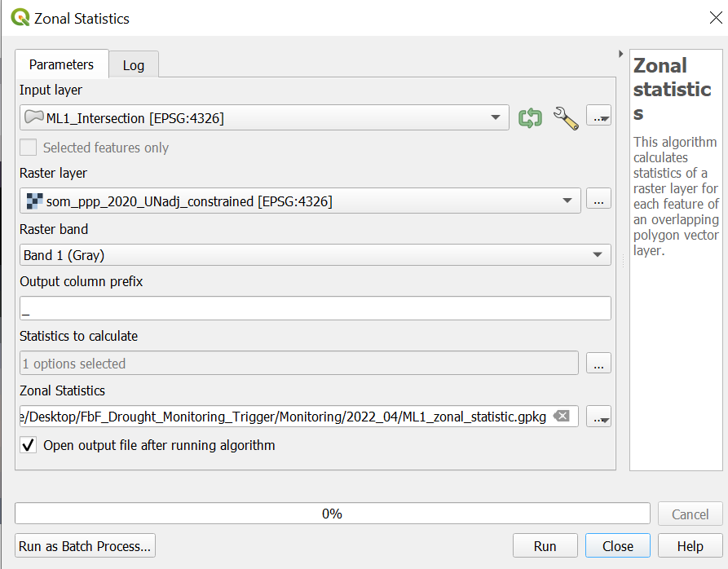Open advanced options wrench icon
Image resolution: width=728 pixels, height=569 pixels.
point(565,118)
